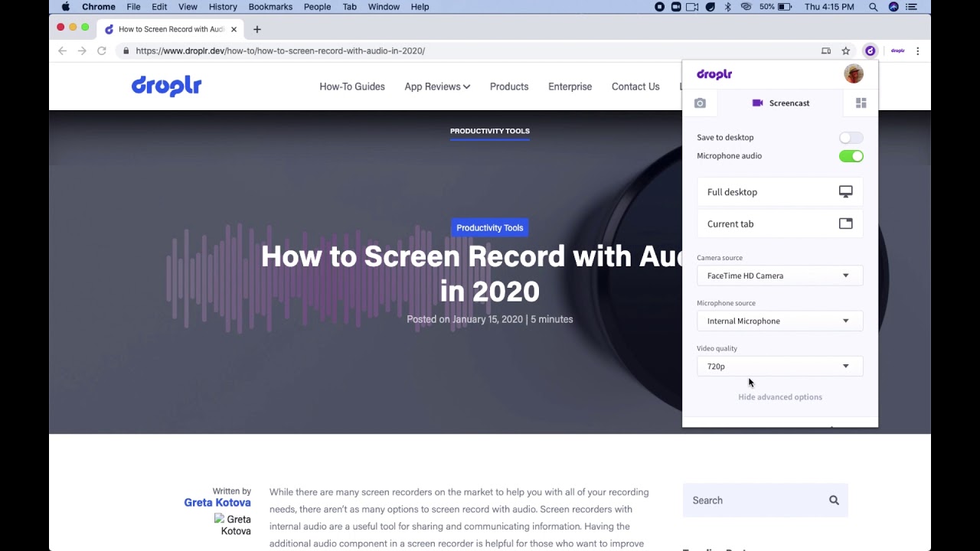Image resolution: width=980 pixels, height=551 pixels.
Task: Click the monitor icon for Full desktop
Action: tap(846, 192)
